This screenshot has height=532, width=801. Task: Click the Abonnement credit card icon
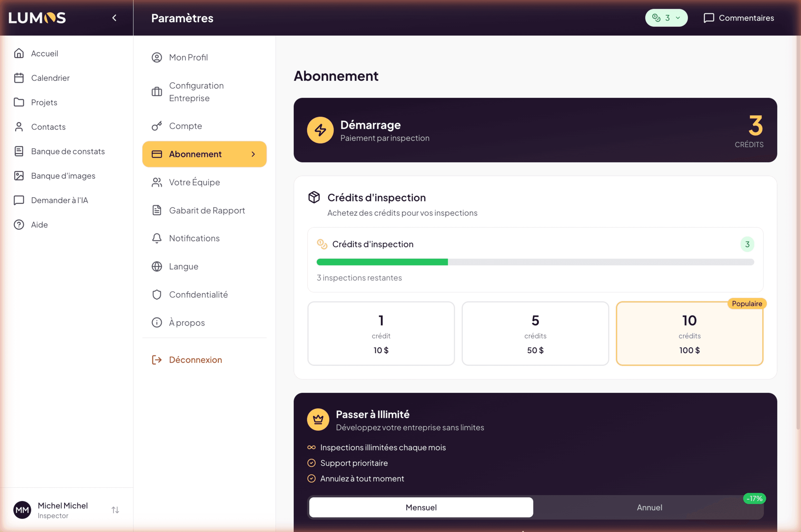coord(157,154)
